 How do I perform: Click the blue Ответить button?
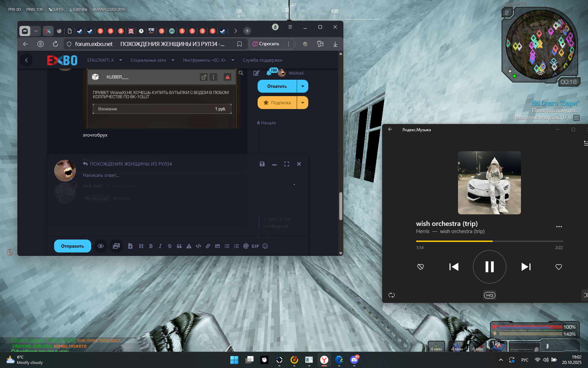[277, 86]
